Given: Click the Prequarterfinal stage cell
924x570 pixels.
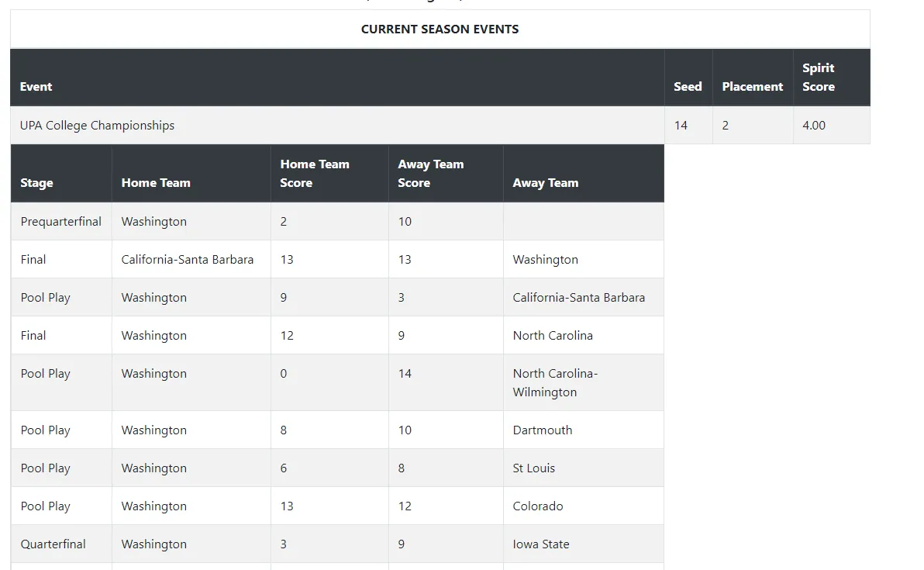Looking at the screenshot, I should (61, 222).
